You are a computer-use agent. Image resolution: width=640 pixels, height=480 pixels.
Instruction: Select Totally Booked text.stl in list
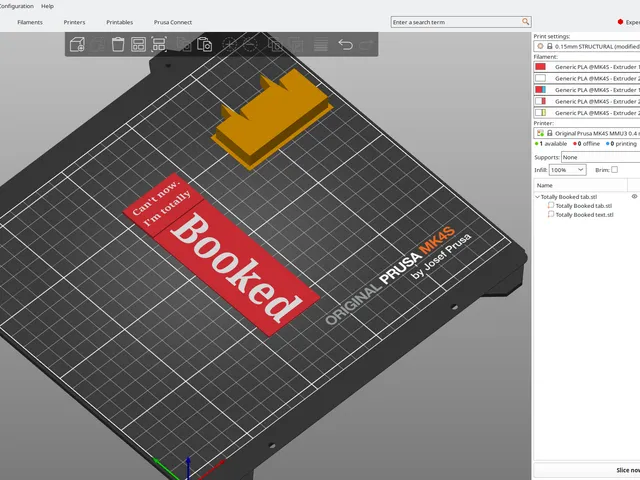pyautogui.click(x=584, y=215)
